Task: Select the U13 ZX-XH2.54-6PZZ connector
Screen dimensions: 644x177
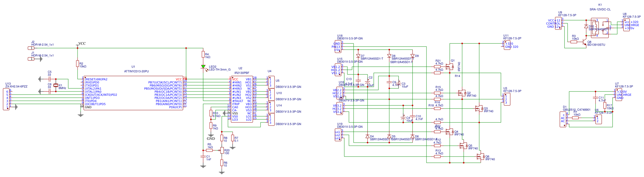Action: click(x=6, y=99)
